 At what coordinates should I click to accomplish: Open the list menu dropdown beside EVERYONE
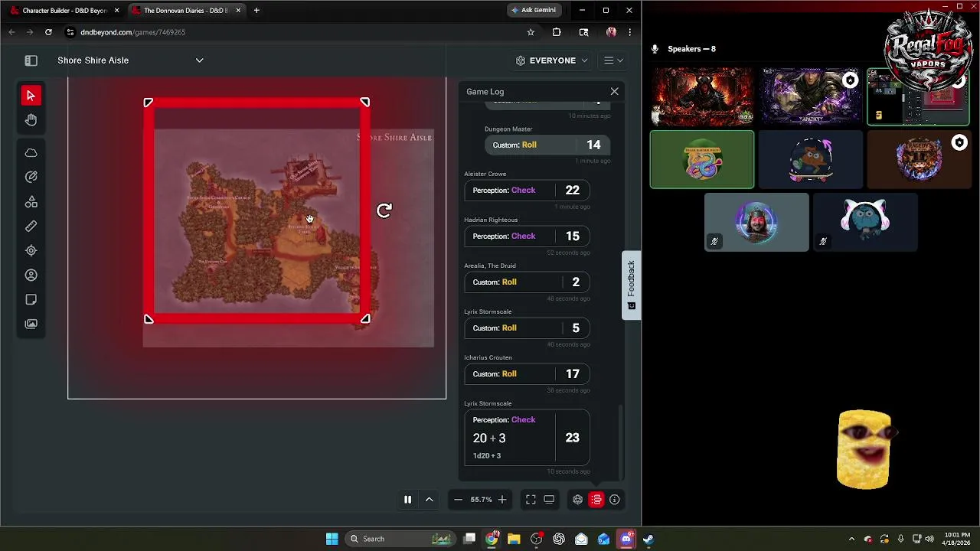[x=613, y=60]
